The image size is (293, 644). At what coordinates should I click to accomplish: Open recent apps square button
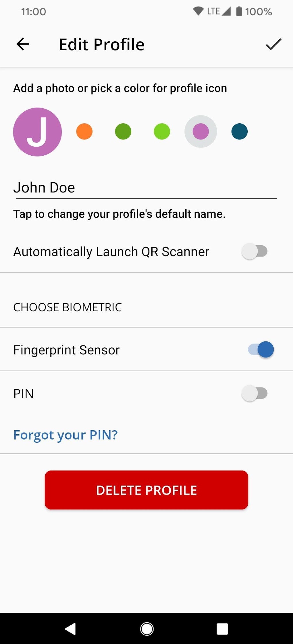pos(222,629)
